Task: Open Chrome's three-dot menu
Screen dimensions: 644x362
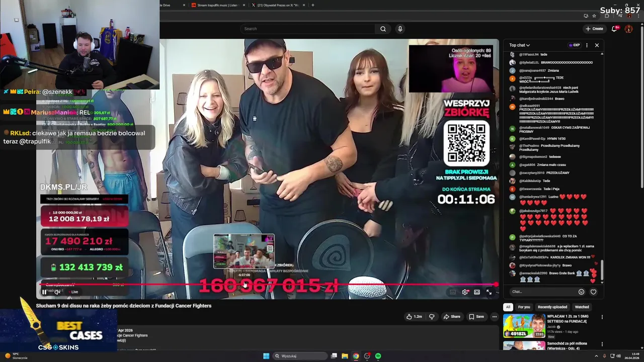Action: click(x=638, y=16)
